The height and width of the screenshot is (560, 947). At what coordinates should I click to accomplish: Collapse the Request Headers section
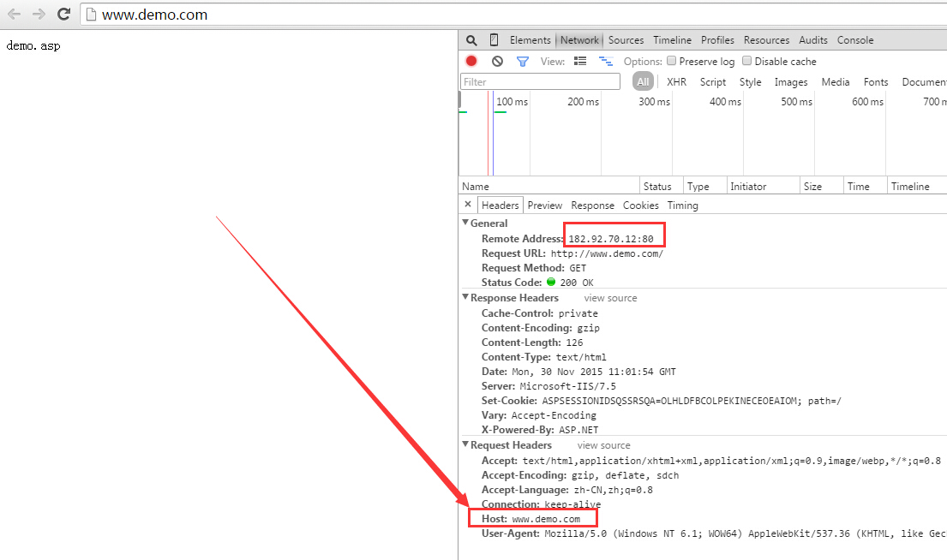click(465, 445)
